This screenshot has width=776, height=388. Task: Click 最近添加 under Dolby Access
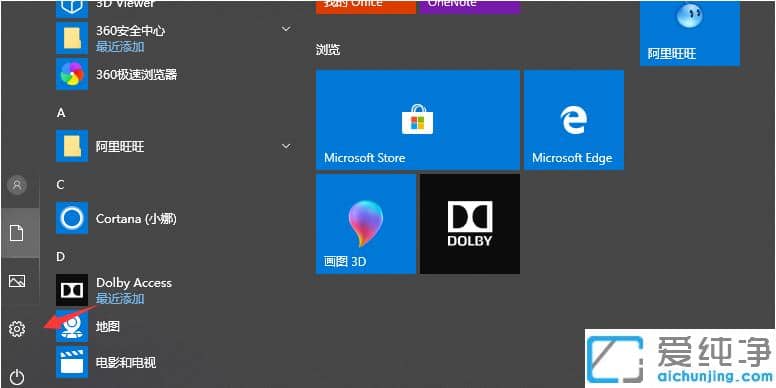(x=120, y=298)
